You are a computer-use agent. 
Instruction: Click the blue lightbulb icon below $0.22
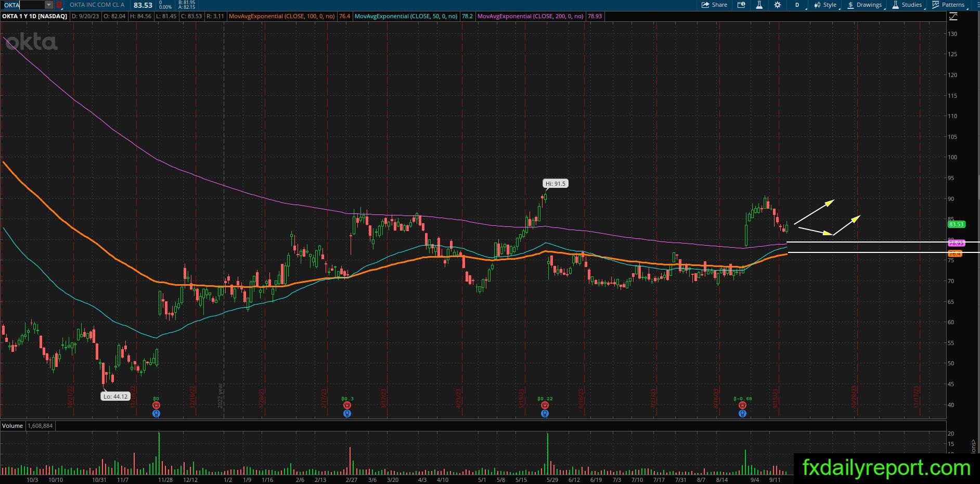tap(545, 414)
